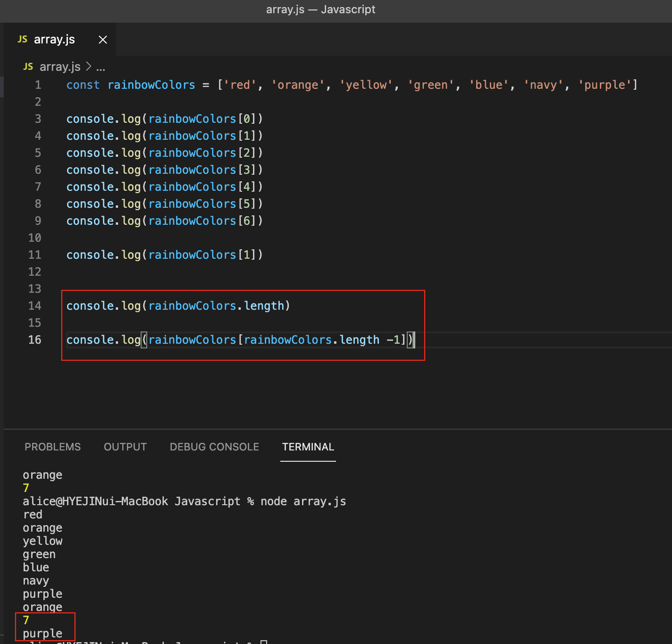Click the const keyword on line 1
672x644 pixels.
click(83, 85)
